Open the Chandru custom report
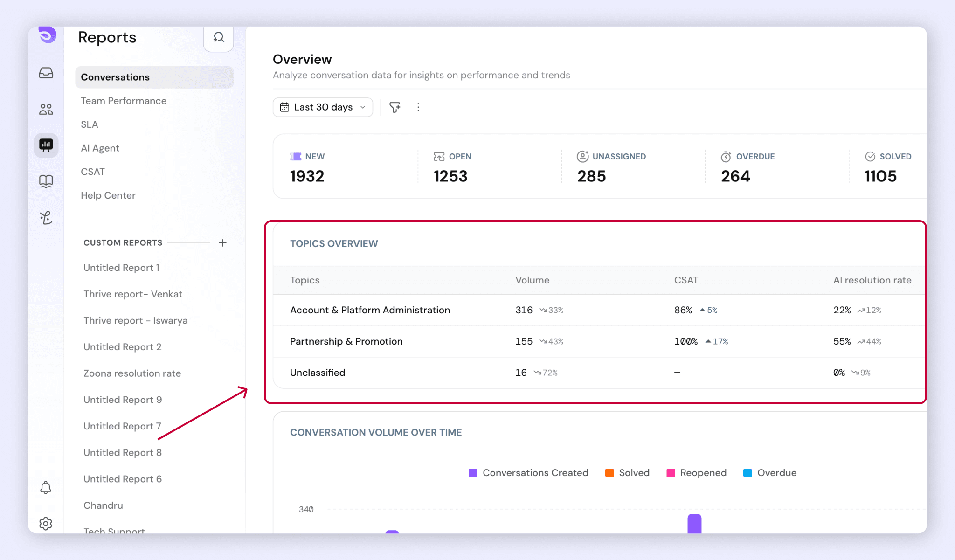The image size is (955, 560). 104,505
